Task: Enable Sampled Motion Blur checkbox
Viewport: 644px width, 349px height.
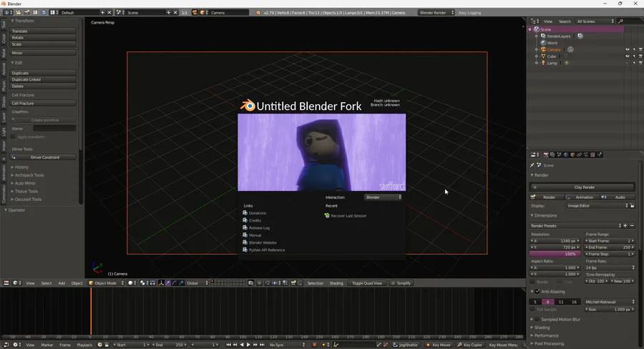Action: point(537,319)
